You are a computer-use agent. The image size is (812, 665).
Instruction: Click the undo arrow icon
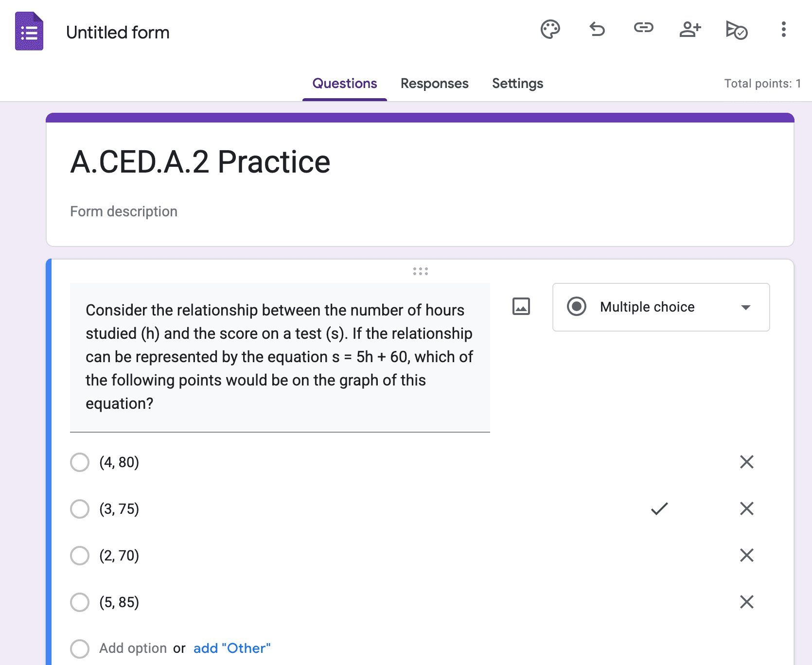[597, 29]
